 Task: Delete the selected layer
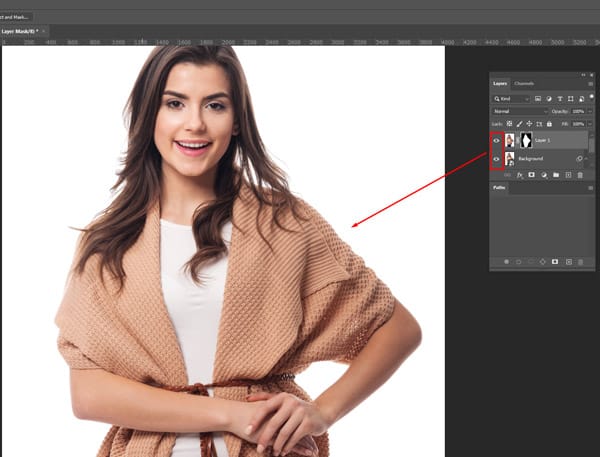tap(580, 175)
